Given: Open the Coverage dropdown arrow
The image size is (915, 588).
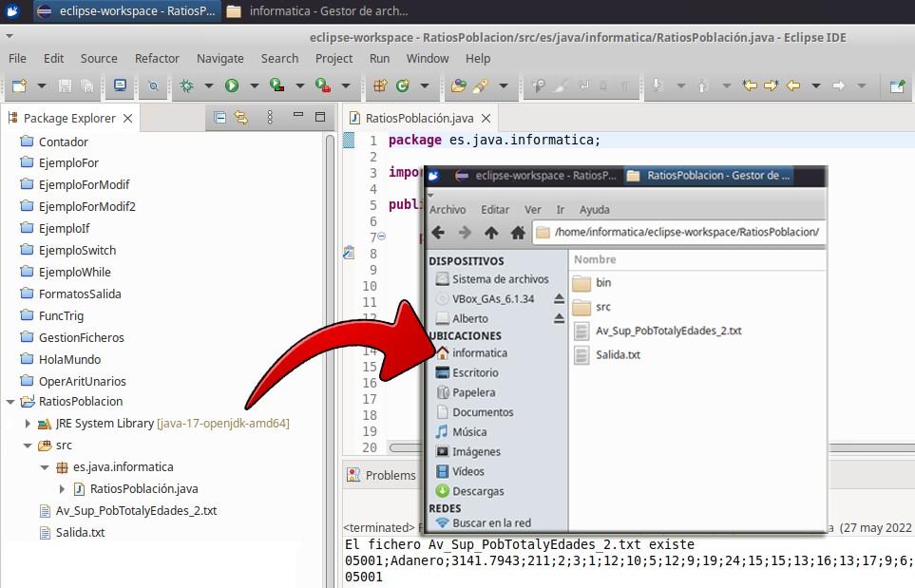Looking at the screenshot, I should [299, 85].
